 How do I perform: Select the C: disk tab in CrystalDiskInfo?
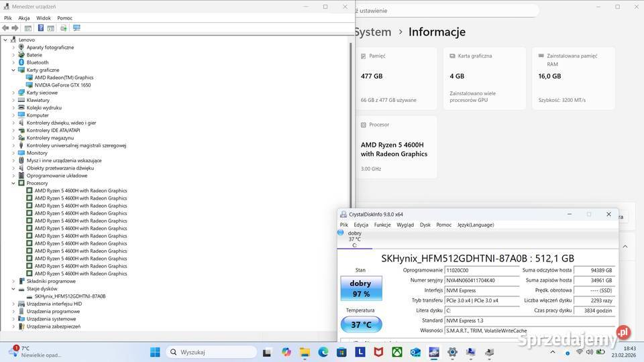[x=354, y=239]
